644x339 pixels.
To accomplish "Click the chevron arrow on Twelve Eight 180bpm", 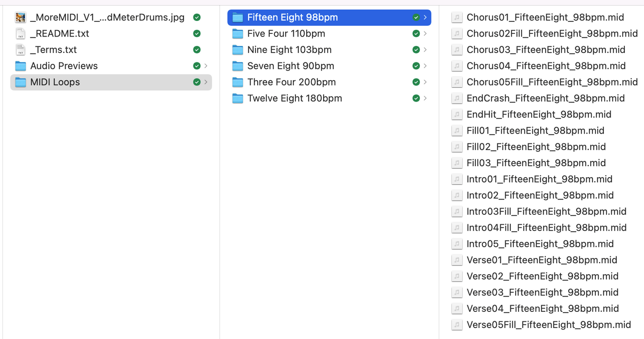I will pos(425,98).
